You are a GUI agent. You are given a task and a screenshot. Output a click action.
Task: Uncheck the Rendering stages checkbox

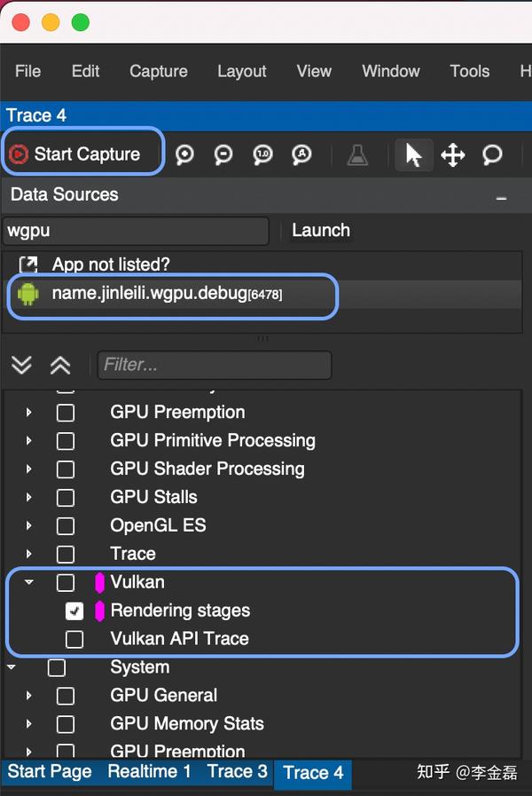coord(74,611)
